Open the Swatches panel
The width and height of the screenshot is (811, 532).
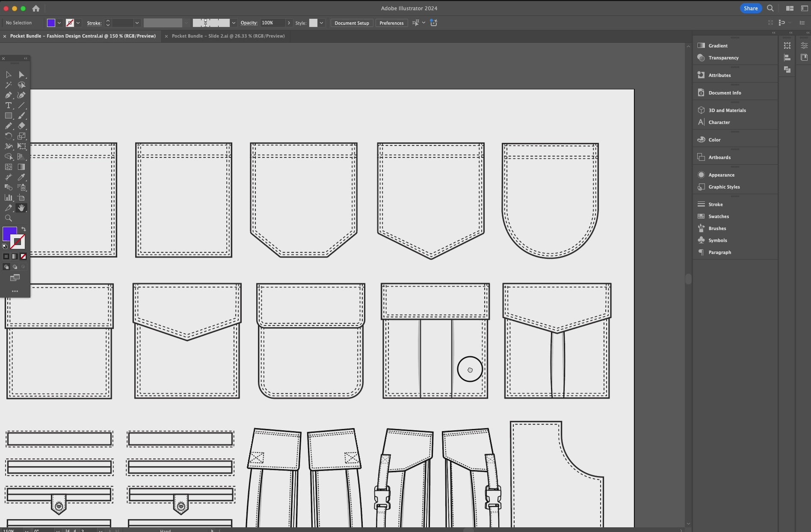coord(718,216)
